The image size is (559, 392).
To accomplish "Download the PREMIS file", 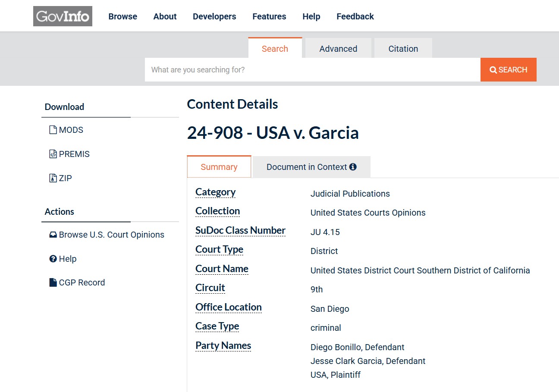I will [x=69, y=154].
